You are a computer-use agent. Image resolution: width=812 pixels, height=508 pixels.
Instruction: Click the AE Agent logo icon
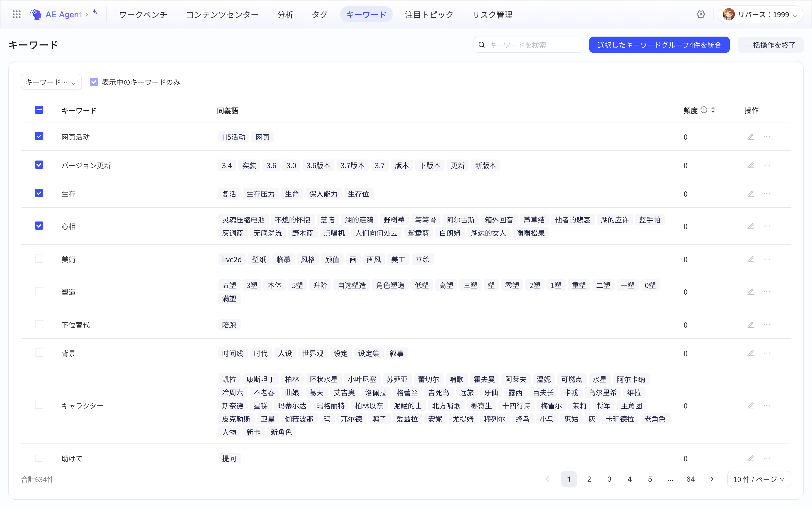[x=36, y=14]
